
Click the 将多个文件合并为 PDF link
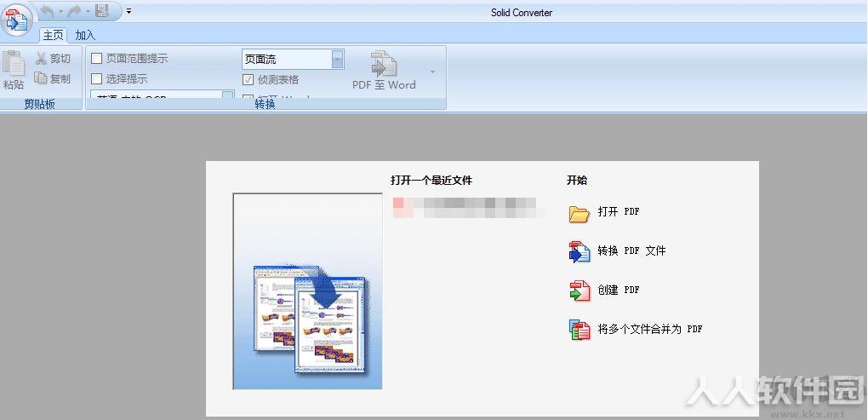650,329
